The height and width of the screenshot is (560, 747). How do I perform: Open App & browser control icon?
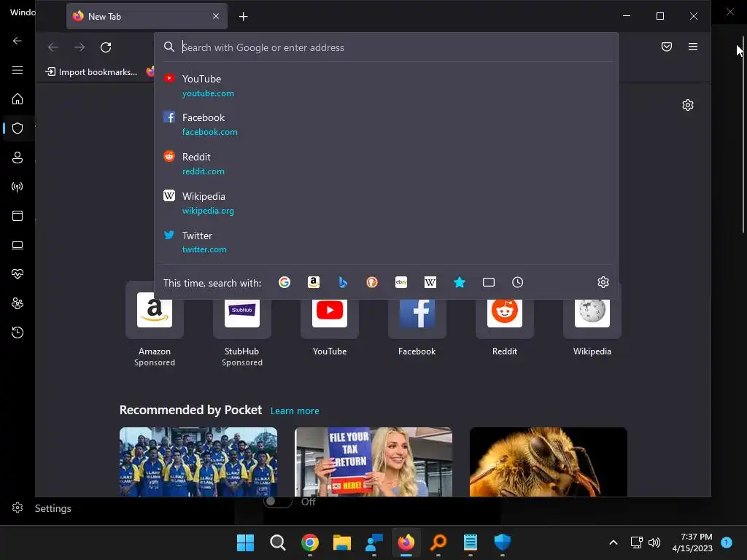tap(18, 216)
